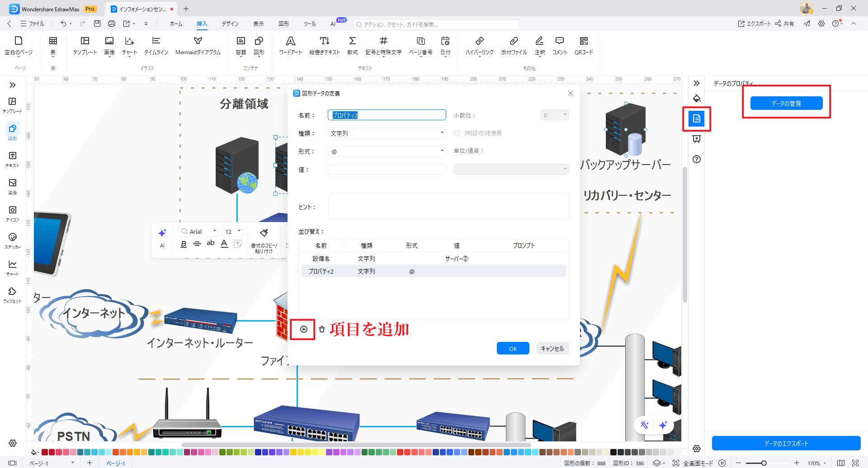Toggle bold in floating toolbar
This screenshot has width=868, height=468.
click(x=184, y=244)
